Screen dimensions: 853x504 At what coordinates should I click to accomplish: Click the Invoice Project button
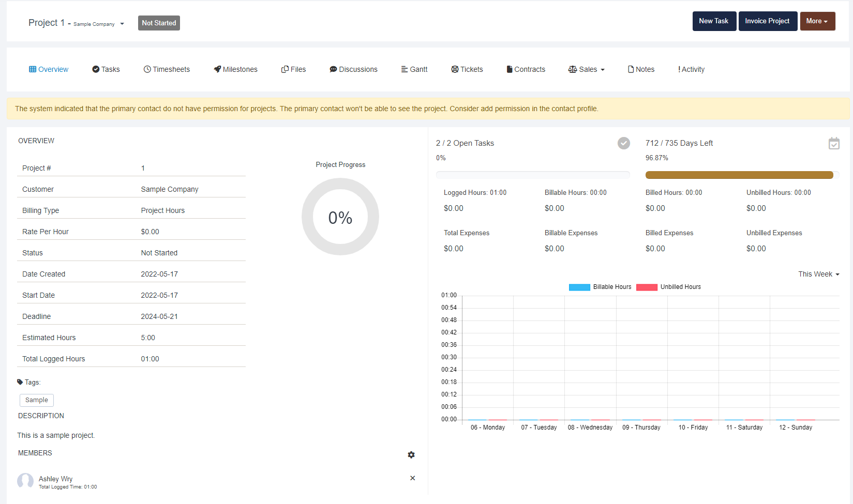[x=767, y=21]
